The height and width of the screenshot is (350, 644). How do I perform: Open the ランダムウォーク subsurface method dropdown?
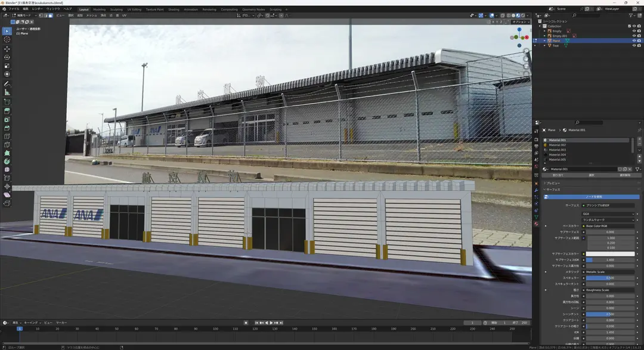pos(608,220)
